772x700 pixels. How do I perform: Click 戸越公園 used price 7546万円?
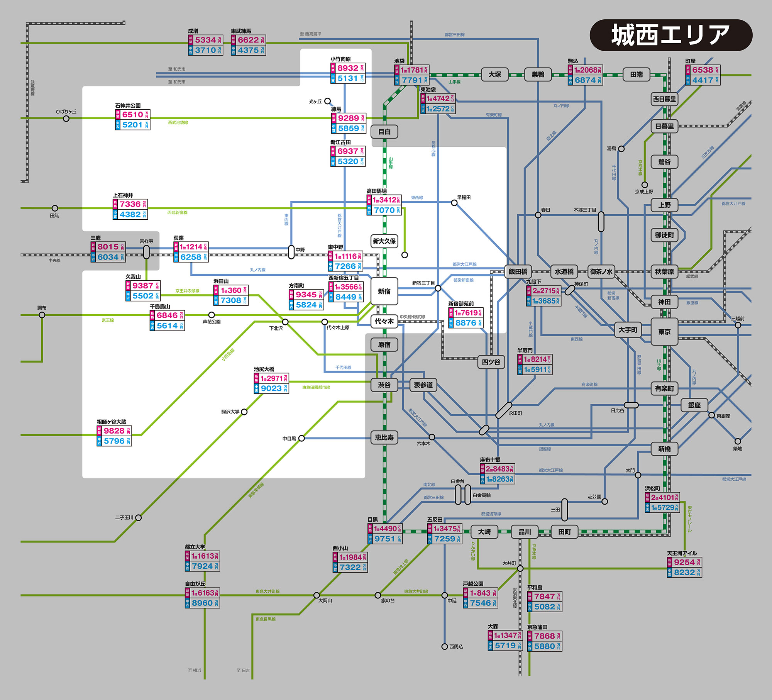tap(481, 603)
